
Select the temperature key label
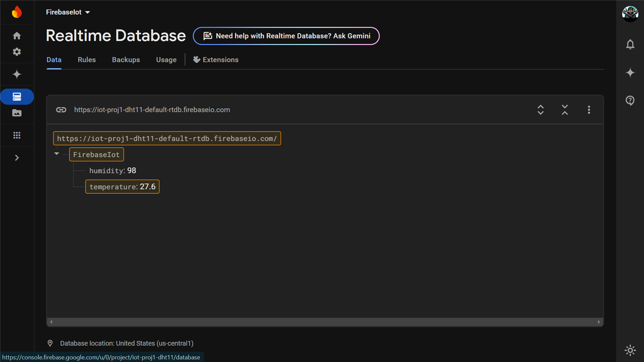pos(113,187)
